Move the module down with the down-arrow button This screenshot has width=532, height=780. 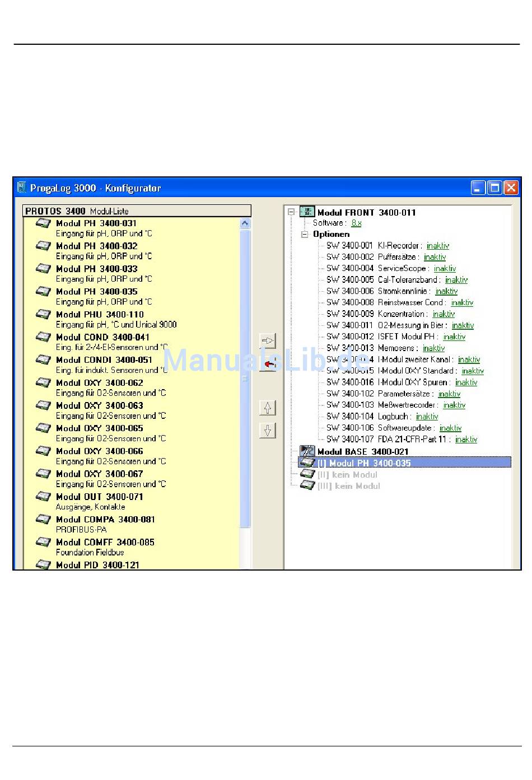point(268,431)
